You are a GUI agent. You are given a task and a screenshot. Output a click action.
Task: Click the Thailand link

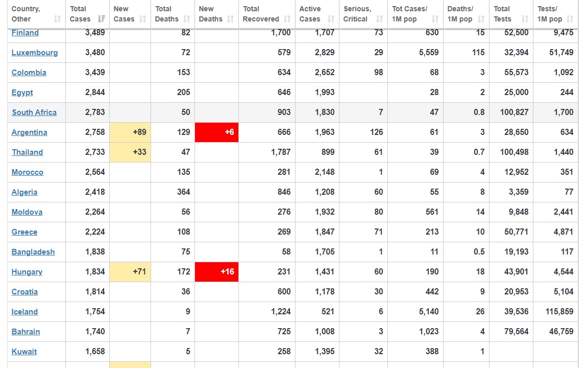pyautogui.click(x=27, y=152)
